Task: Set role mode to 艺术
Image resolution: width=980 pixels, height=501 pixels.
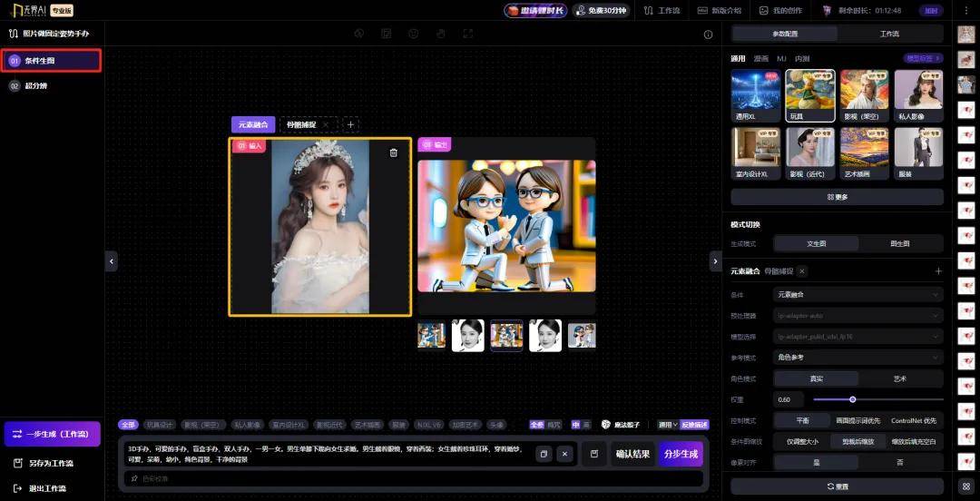Action: [900, 378]
